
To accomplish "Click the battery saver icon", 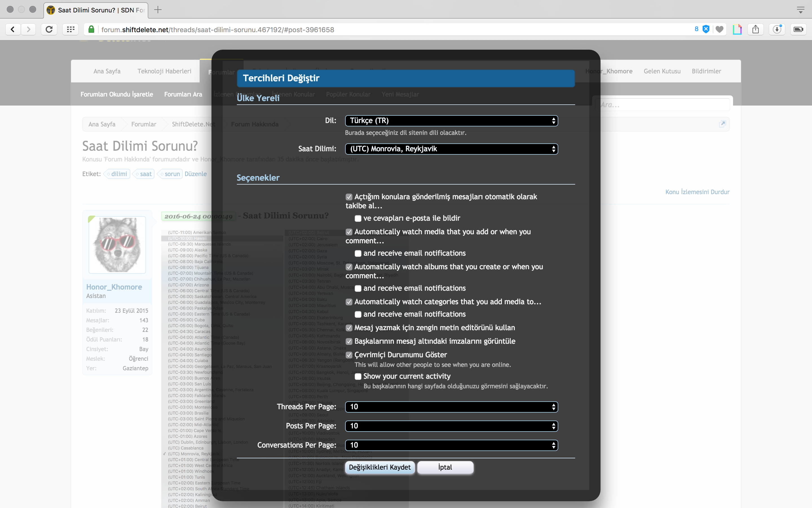I will coord(798,30).
